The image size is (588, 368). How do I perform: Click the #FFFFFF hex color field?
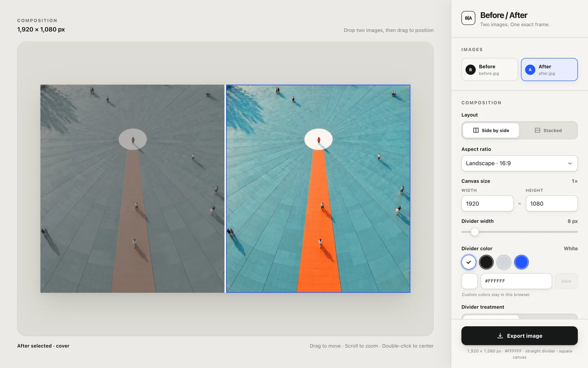tap(516, 281)
